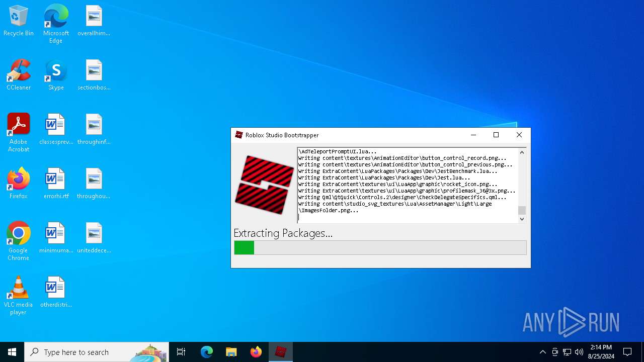Open Firefox from the taskbar

[256, 352]
